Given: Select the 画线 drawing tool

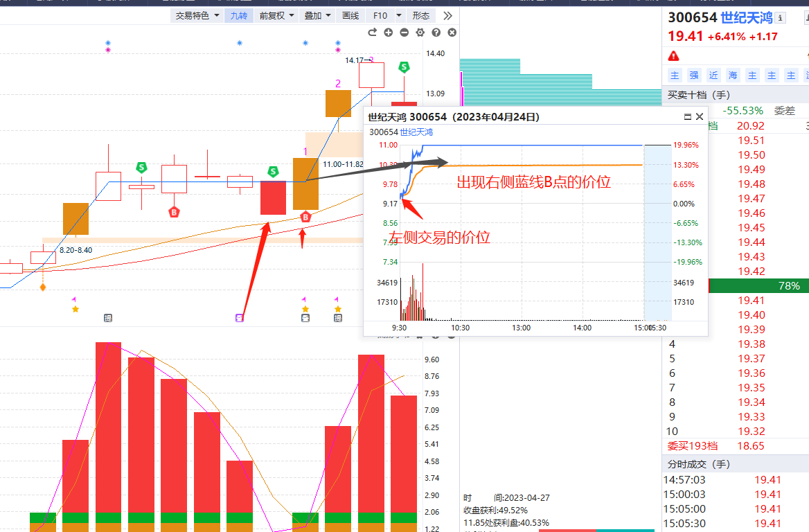Looking at the screenshot, I should [350, 16].
